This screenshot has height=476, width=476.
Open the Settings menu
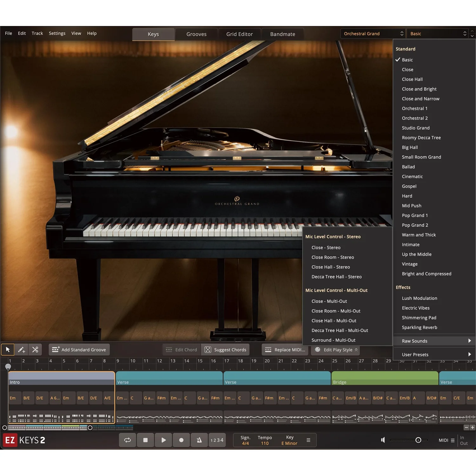pyautogui.click(x=57, y=33)
